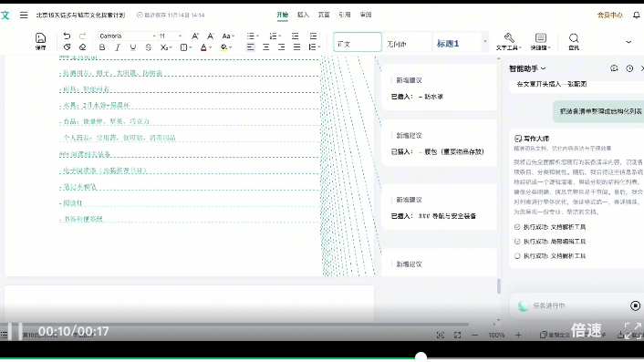
Task: Click the fit-page icon in status bar
Action: coord(458,336)
